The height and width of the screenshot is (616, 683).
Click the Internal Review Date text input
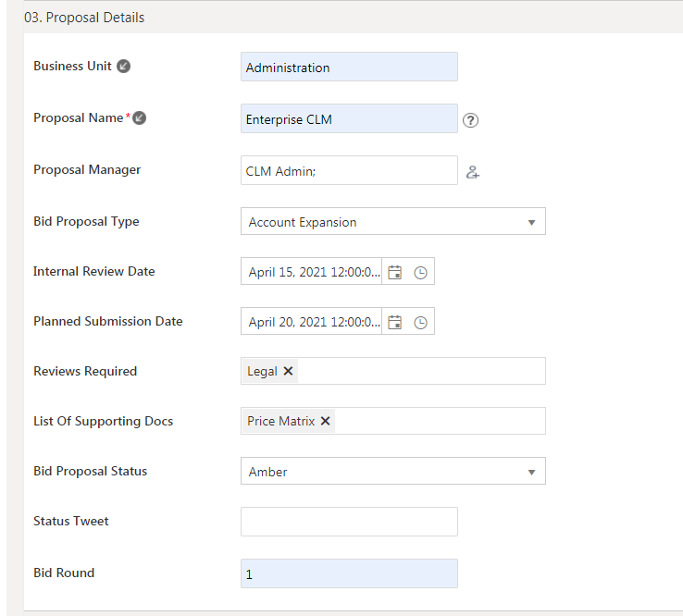click(x=313, y=272)
